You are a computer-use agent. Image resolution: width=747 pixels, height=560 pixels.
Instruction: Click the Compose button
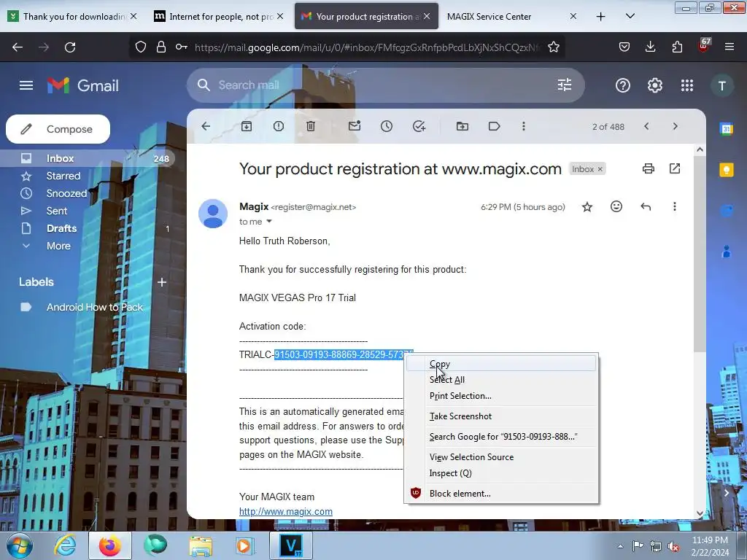point(58,129)
